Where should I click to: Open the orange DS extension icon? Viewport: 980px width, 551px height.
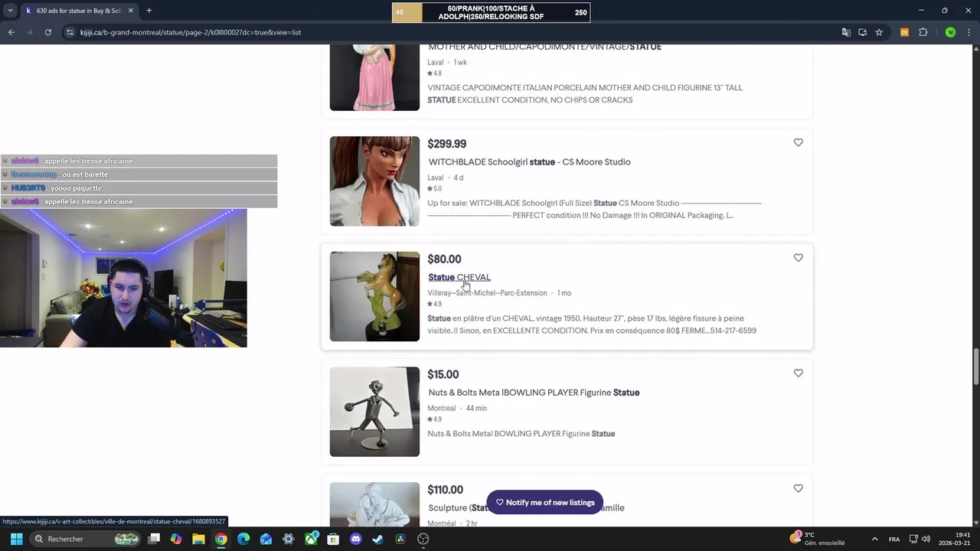[904, 32]
